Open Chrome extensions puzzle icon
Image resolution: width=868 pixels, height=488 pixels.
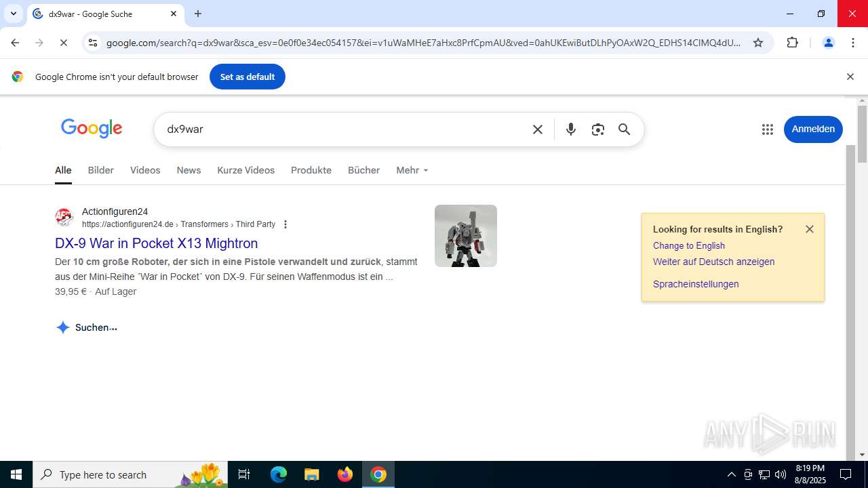point(792,43)
